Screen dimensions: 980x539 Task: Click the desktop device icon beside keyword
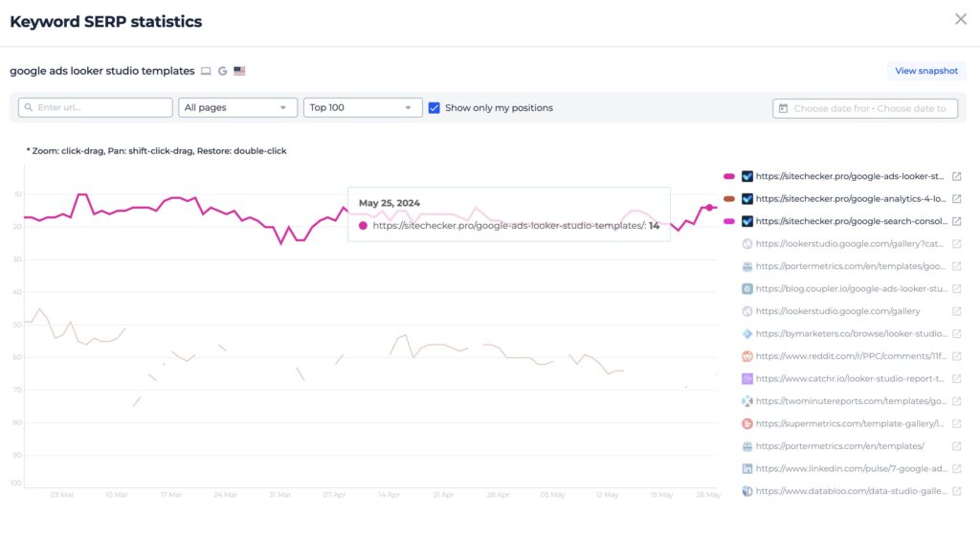click(x=206, y=71)
